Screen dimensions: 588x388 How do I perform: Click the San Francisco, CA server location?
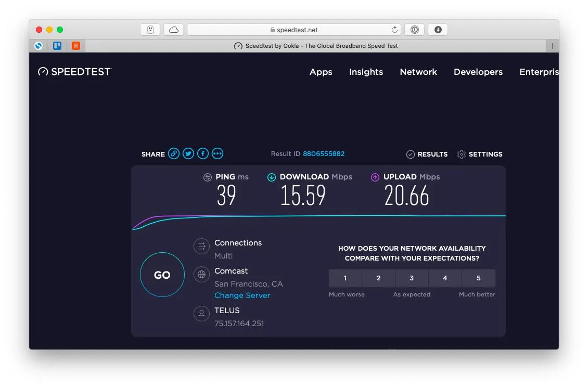249,284
